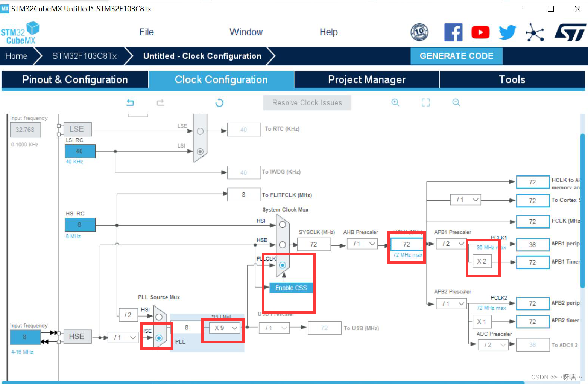This screenshot has width=588, height=384.
Task: Click the HSE oscillator block
Action: point(77,337)
